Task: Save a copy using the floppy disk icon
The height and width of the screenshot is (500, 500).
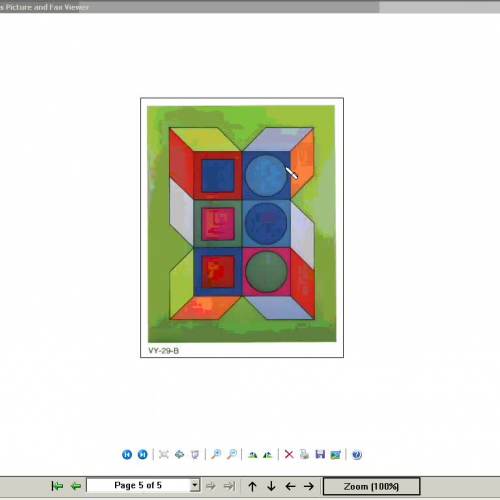Action: click(x=320, y=454)
